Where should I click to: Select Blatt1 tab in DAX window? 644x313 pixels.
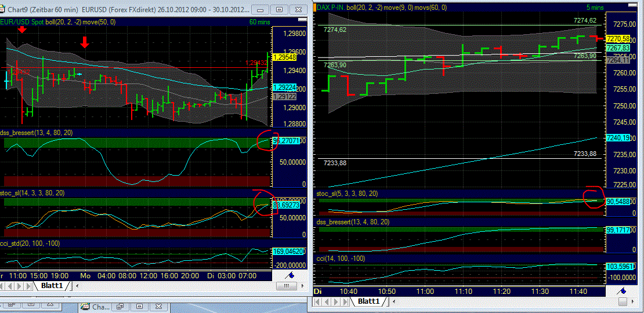point(368,301)
